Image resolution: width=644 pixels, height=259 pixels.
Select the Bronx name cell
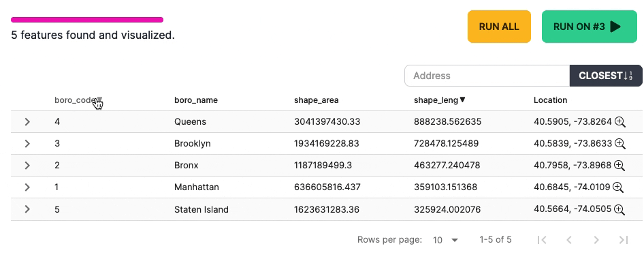pyautogui.click(x=186, y=165)
